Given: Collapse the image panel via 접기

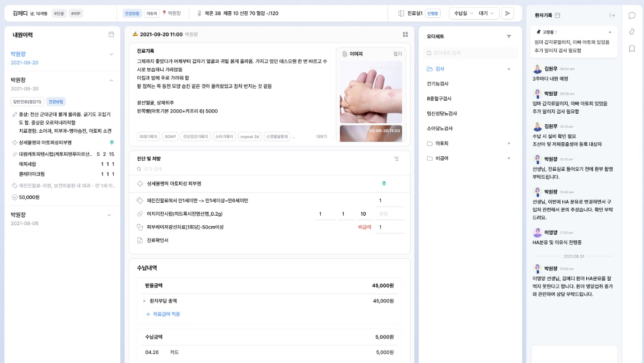Looking at the screenshot, I should 397,53.
